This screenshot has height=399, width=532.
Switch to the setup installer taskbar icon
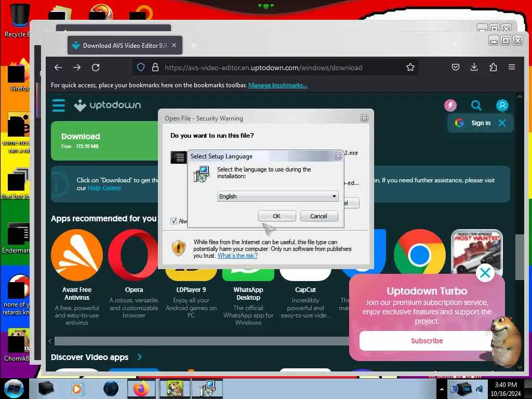[207, 389]
